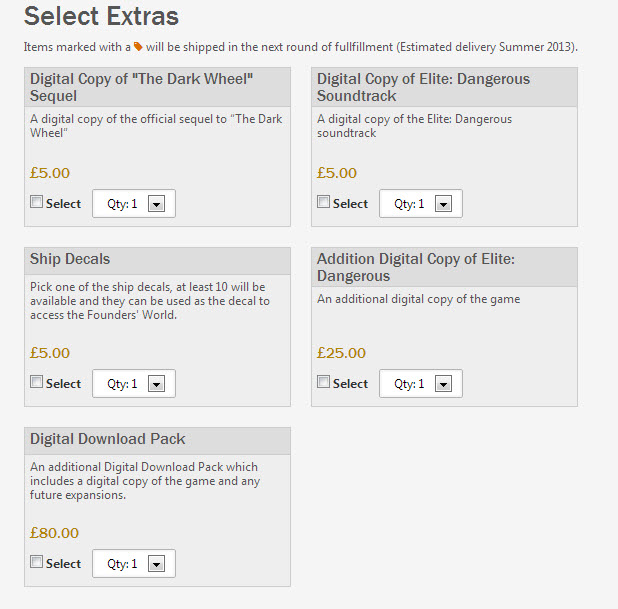Click the Digital Download Pack heading
Viewport: 618px width, 609px height.
(x=108, y=439)
